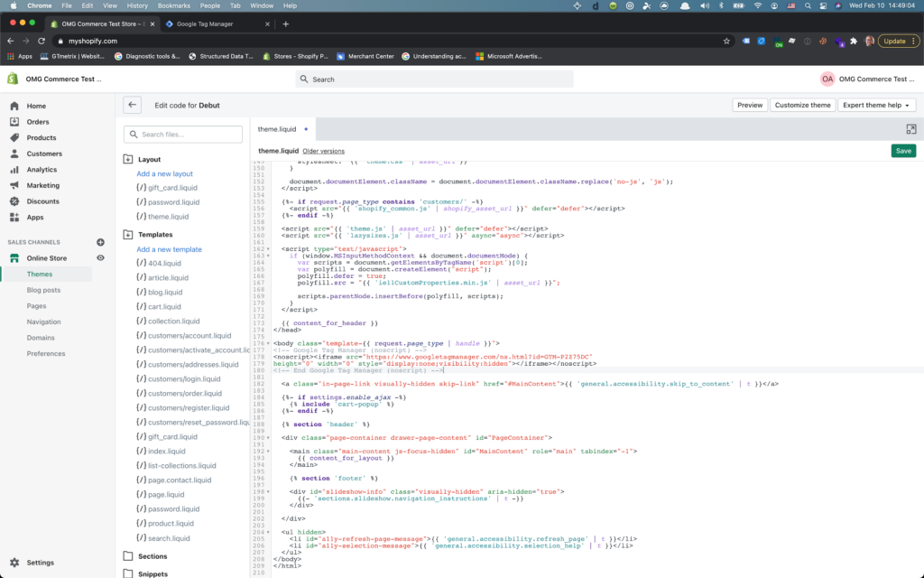Click the macOS Spotlight search icon
The height and width of the screenshot is (578, 924).
click(808, 6)
